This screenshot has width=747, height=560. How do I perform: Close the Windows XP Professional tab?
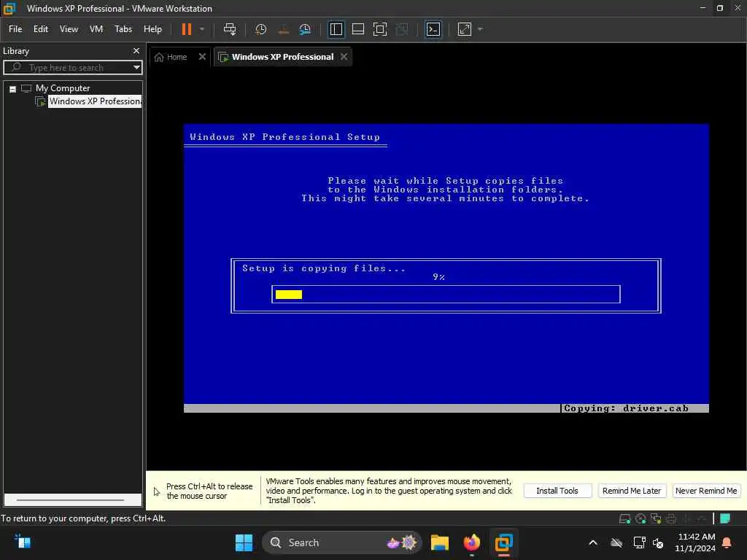(344, 57)
